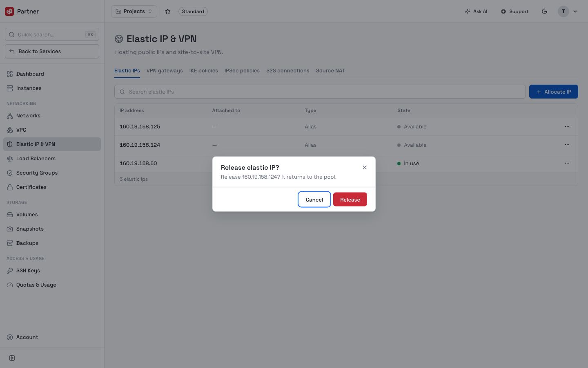Focus the Quick search field
The height and width of the screenshot is (368, 588).
point(52,34)
